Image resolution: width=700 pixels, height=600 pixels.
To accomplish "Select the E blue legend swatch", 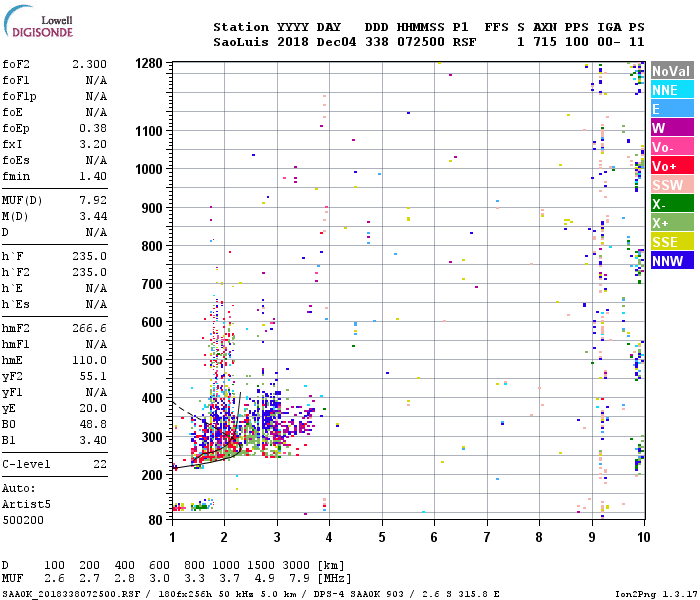I will pyautogui.click(x=672, y=109).
